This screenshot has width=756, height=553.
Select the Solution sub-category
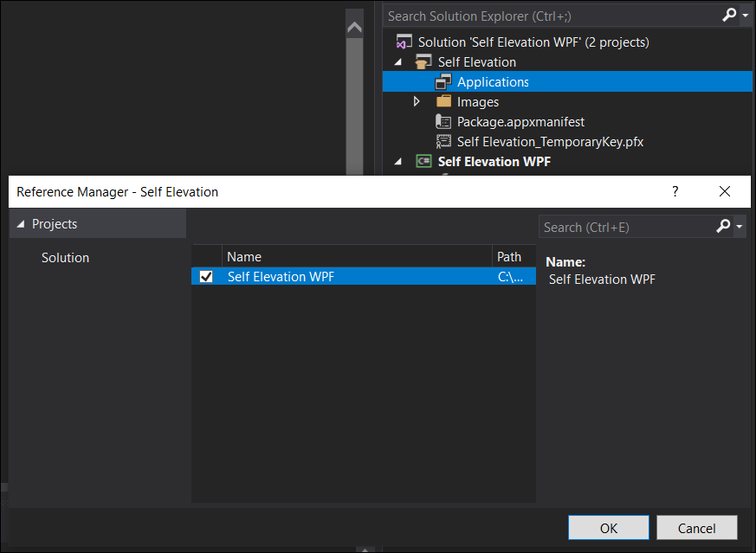[65, 258]
